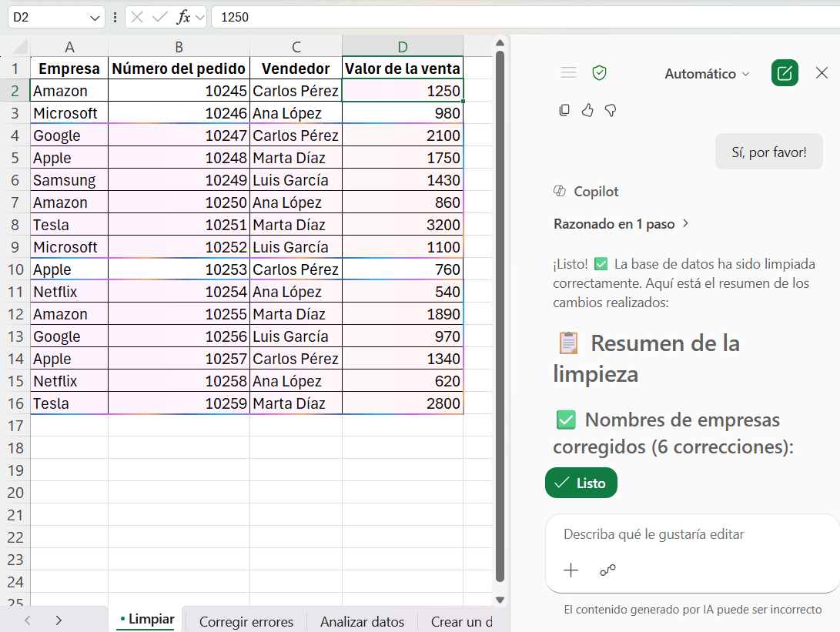Image resolution: width=840 pixels, height=632 pixels.
Task: Select cell with order number 10245
Action: click(179, 91)
